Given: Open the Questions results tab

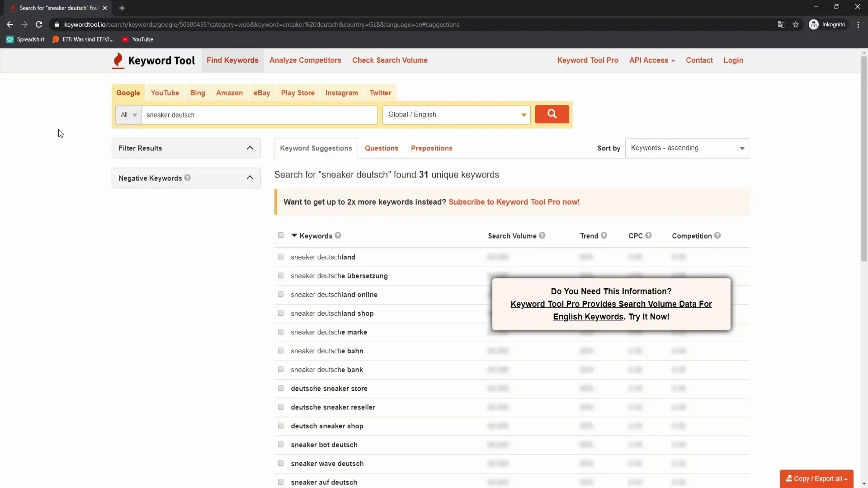Looking at the screenshot, I should click(382, 148).
